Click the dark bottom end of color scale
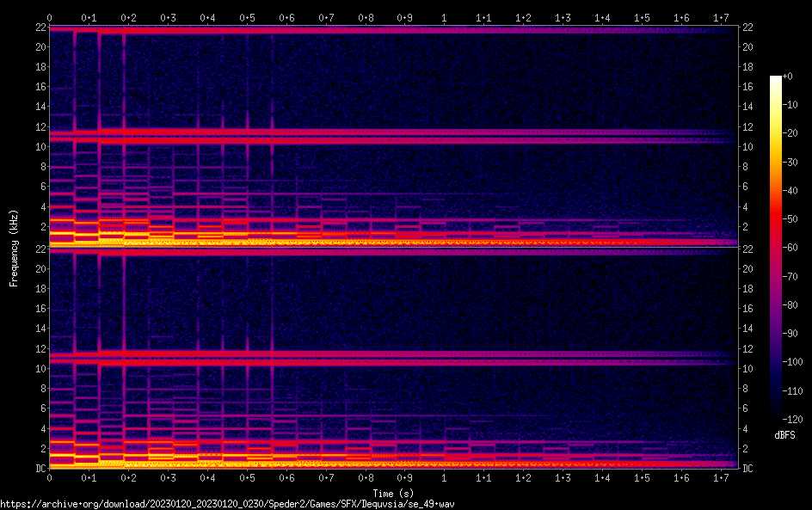This screenshot has width=812, height=510. 776,419
